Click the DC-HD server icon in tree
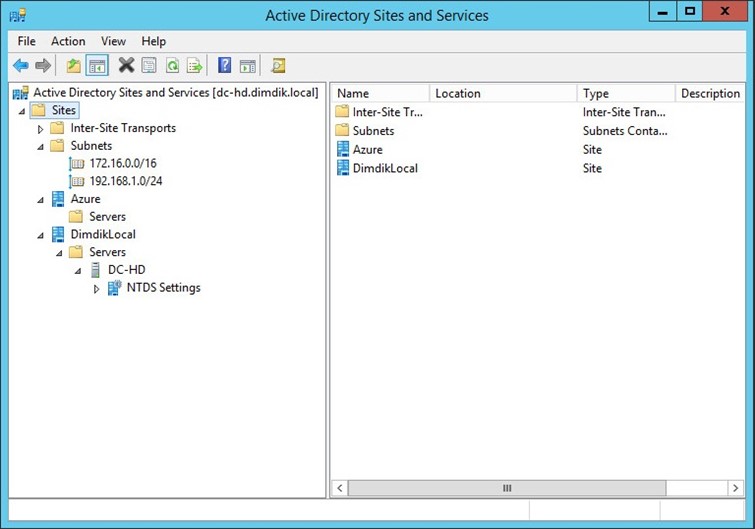 (95, 270)
